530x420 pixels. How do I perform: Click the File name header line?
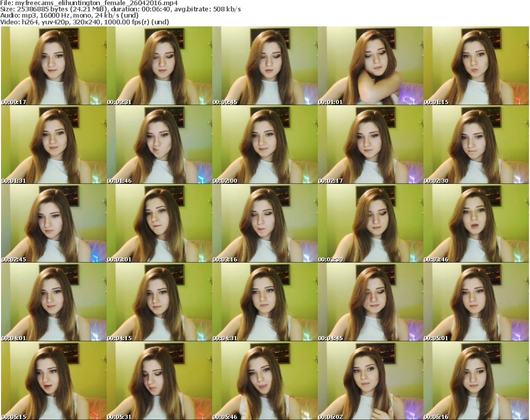click(x=89, y=3)
